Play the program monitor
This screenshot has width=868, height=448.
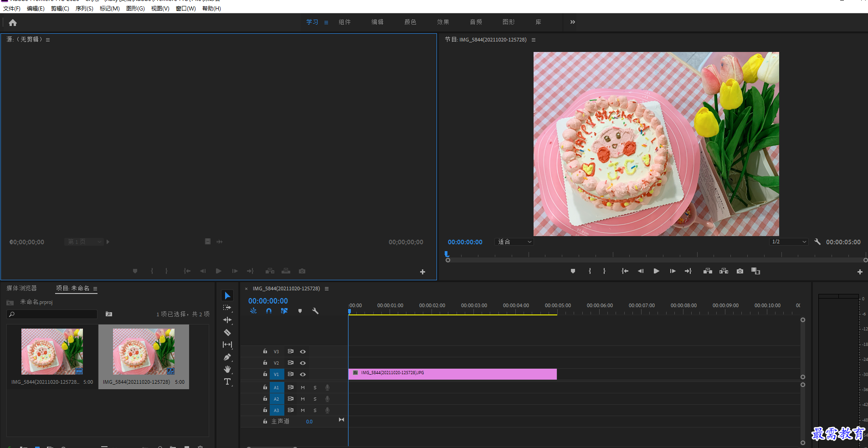point(657,271)
